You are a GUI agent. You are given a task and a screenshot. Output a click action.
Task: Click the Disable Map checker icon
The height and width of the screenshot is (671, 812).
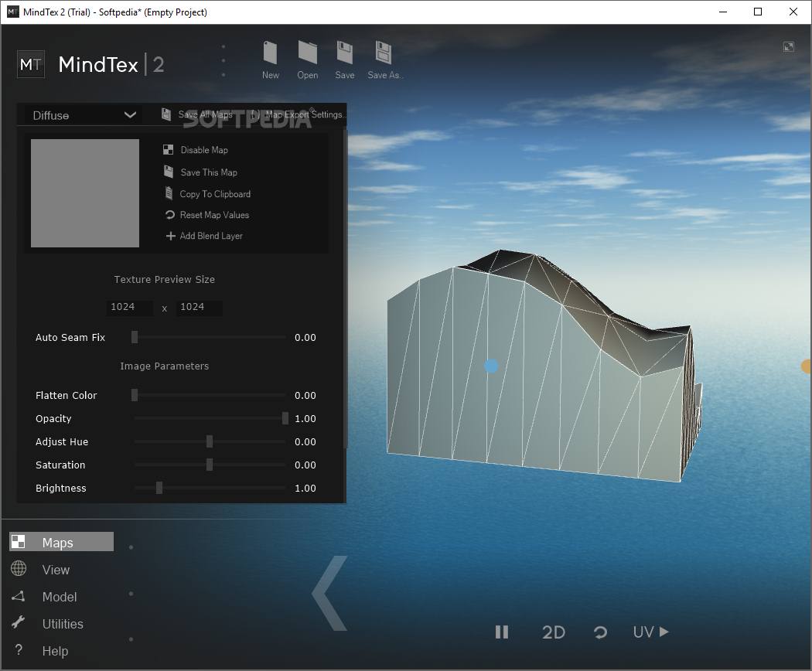(x=169, y=150)
